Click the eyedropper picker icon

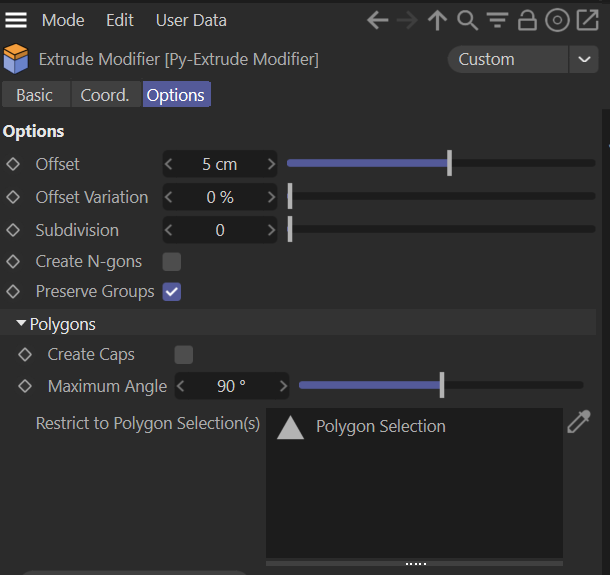[579, 423]
